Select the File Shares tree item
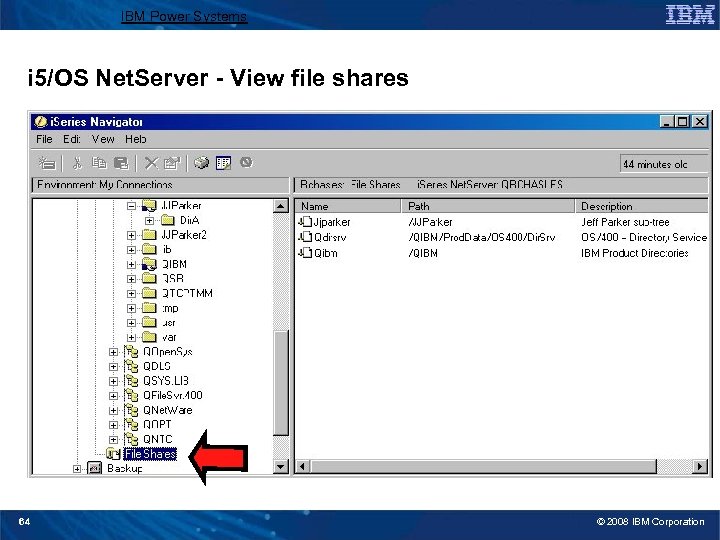Screen dimensions: 720x540 (x=150, y=454)
